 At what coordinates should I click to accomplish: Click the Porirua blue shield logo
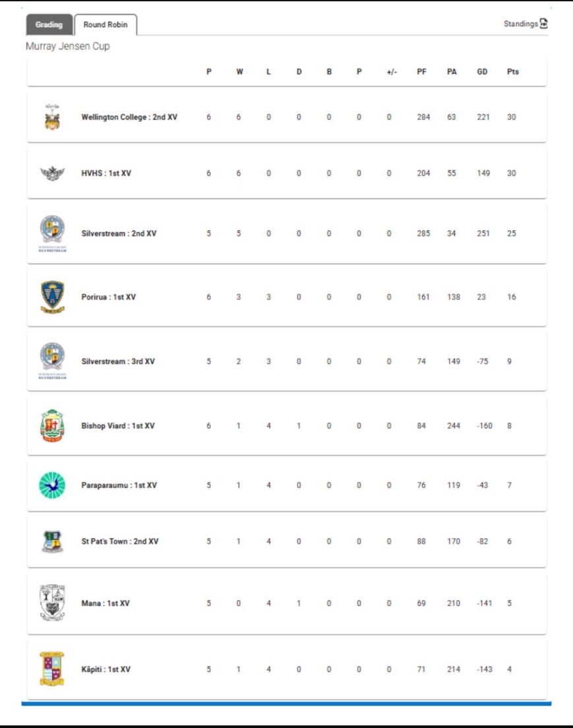point(53,297)
